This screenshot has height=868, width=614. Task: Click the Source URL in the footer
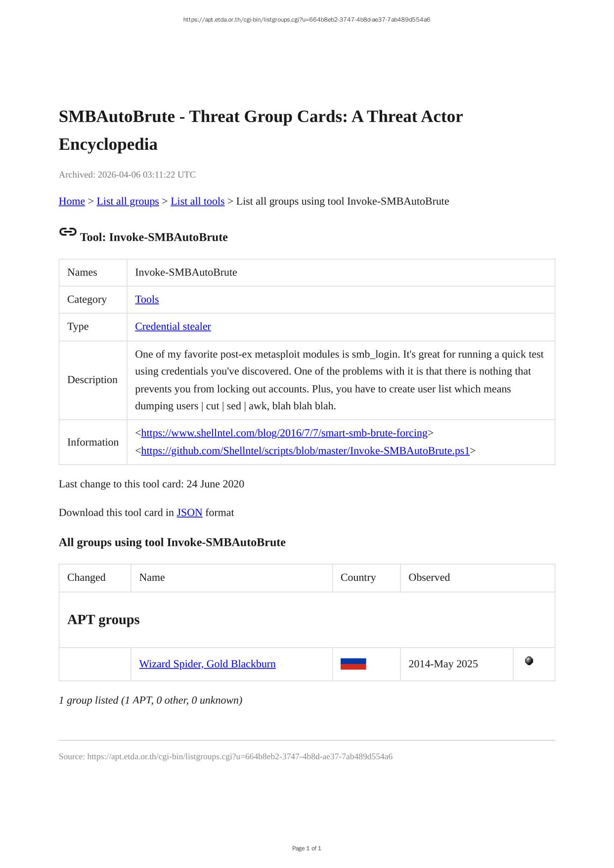click(240, 757)
